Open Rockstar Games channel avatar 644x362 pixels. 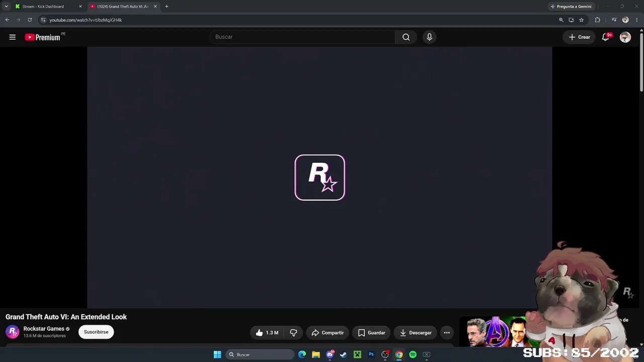[x=13, y=332]
